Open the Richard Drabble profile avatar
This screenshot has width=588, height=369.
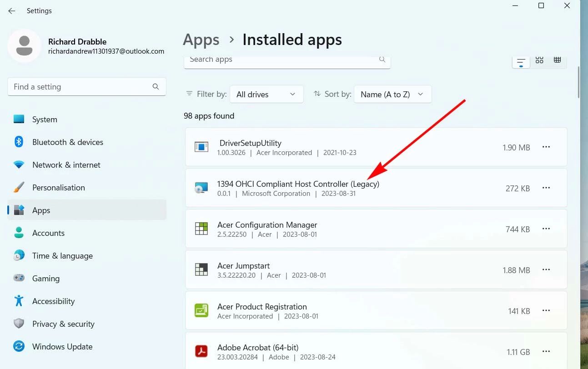(x=24, y=46)
